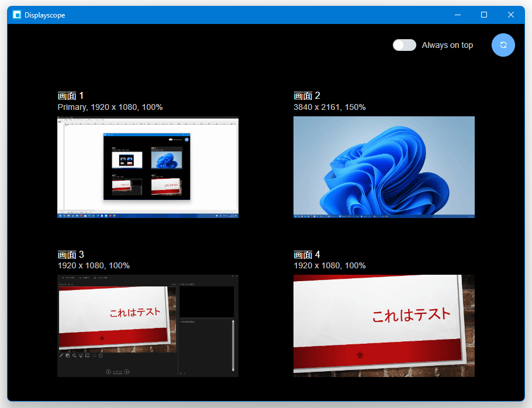Toggle the Always on top switch
Viewport: 532px width, 408px height.
tap(404, 45)
